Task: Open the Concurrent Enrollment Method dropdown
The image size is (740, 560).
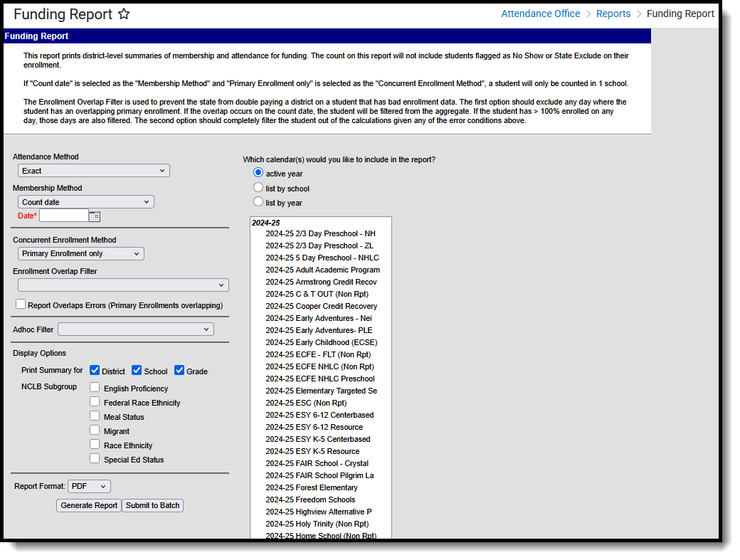Action: pyautogui.click(x=80, y=253)
